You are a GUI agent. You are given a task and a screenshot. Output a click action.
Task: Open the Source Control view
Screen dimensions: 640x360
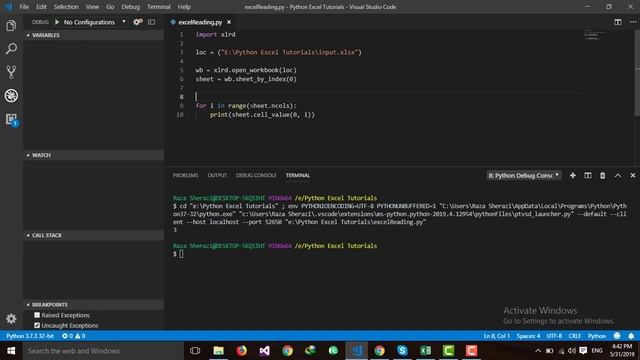pos(11,72)
